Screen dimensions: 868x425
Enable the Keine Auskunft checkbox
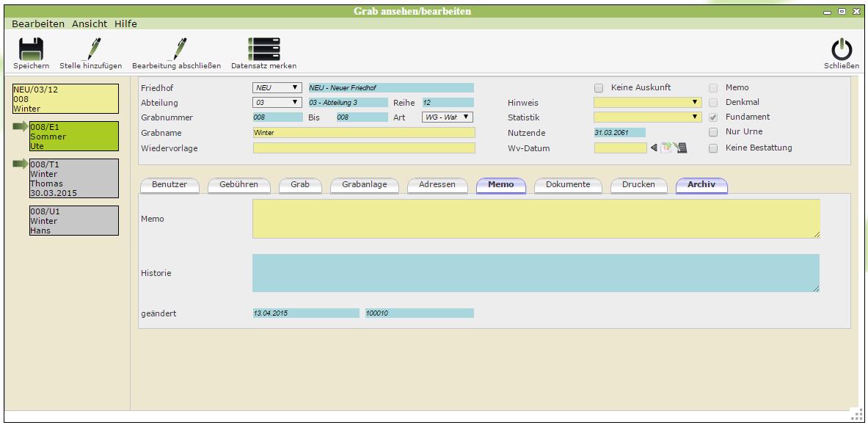pos(599,88)
